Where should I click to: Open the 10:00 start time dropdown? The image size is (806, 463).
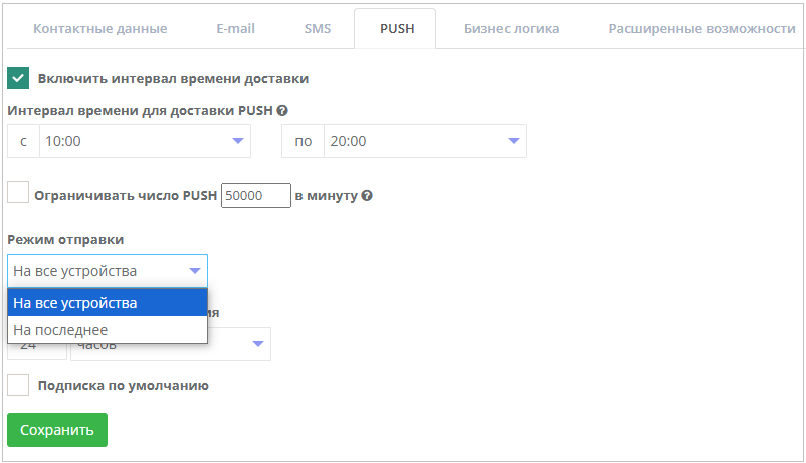[145, 141]
